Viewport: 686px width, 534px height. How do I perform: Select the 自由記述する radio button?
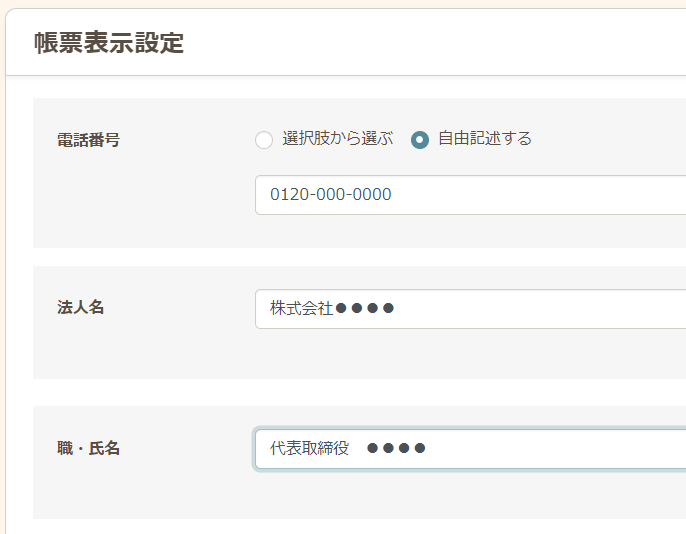(x=420, y=140)
